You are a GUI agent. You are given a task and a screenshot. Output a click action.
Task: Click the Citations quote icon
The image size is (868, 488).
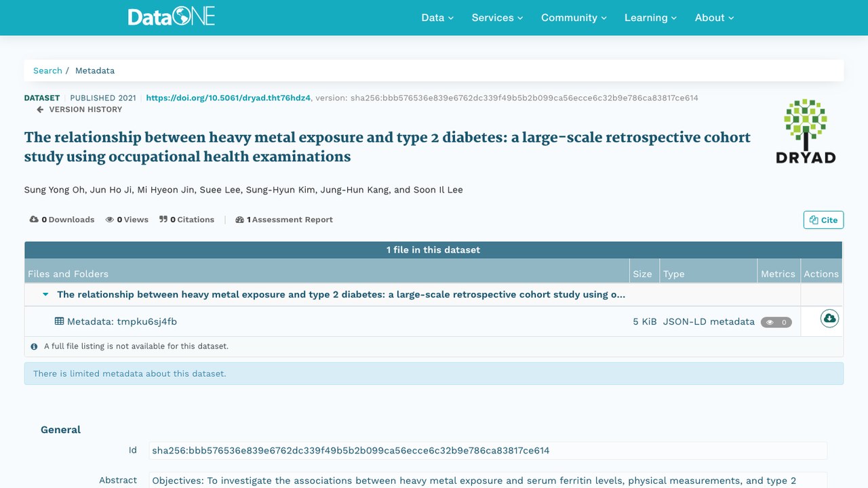163,220
